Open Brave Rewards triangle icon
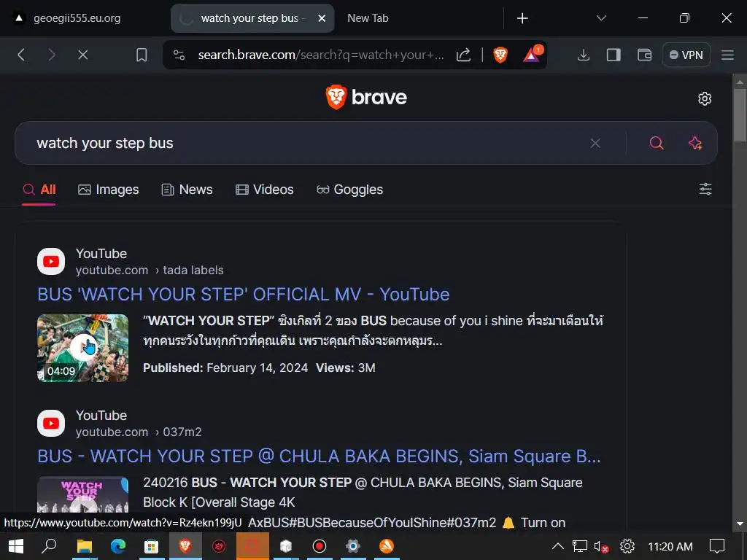Image resolution: width=747 pixels, height=560 pixels. (532, 54)
